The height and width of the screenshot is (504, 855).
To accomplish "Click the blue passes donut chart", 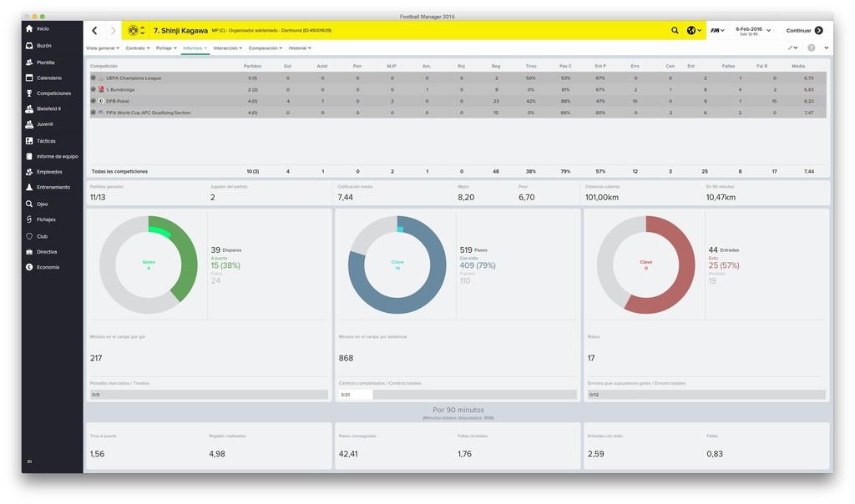I will pos(397,265).
